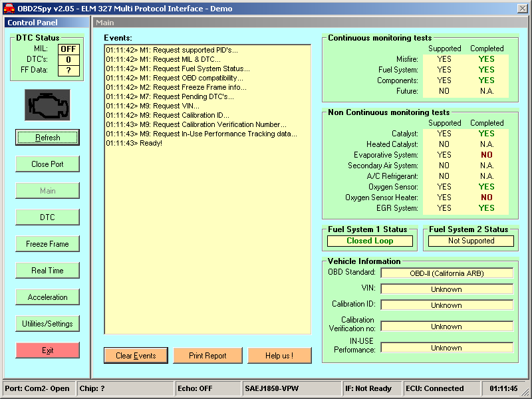Click Secondary Air System N.A. value
The height and width of the screenshot is (399, 532).
pos(487,166)
